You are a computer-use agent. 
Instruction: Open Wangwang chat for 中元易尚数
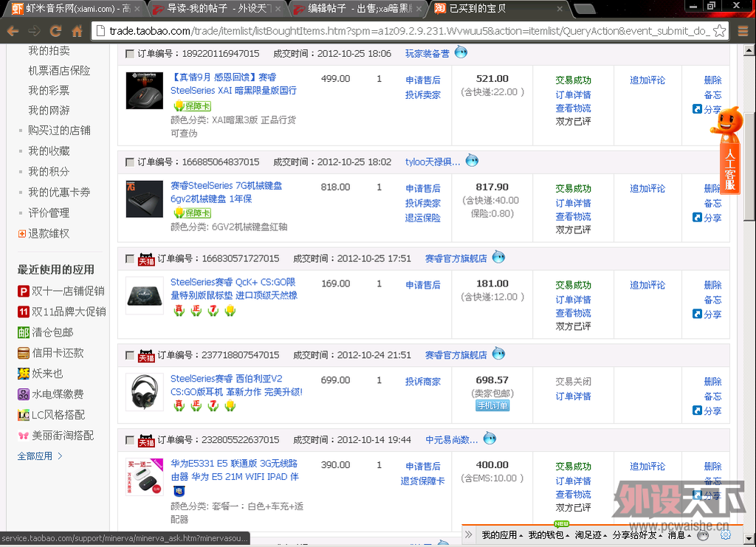click(490, 438)
